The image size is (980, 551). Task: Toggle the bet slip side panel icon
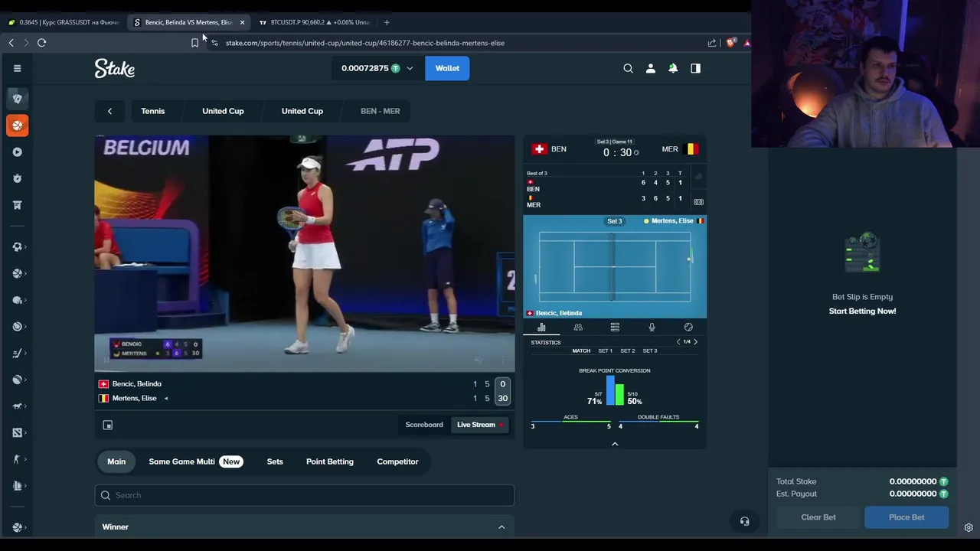(695, 68)
